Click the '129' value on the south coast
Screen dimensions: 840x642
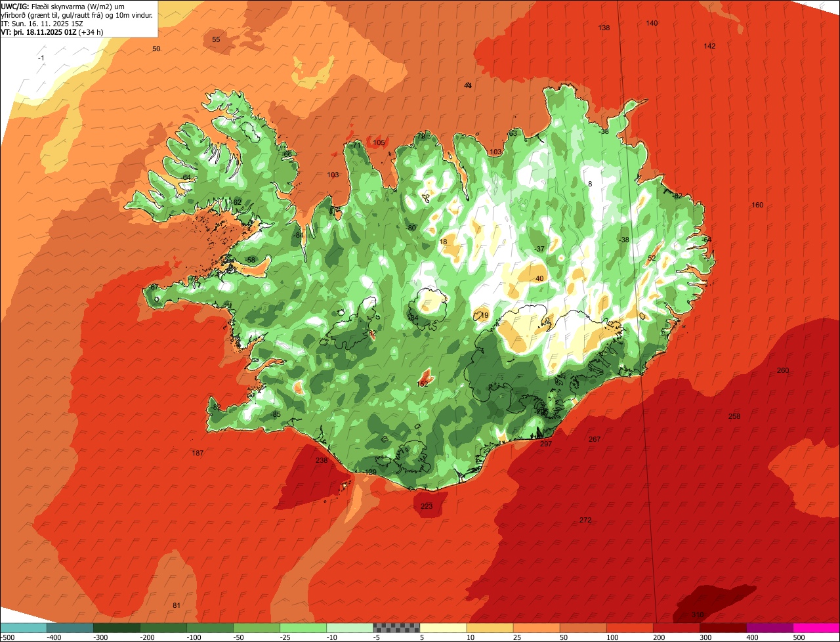coord(371,472)
